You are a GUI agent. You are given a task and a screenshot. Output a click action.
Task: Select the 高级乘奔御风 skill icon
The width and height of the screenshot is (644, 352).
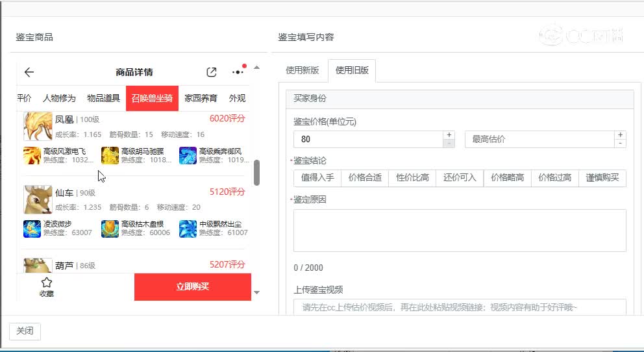pyautogui.click(x=188, y=156)
